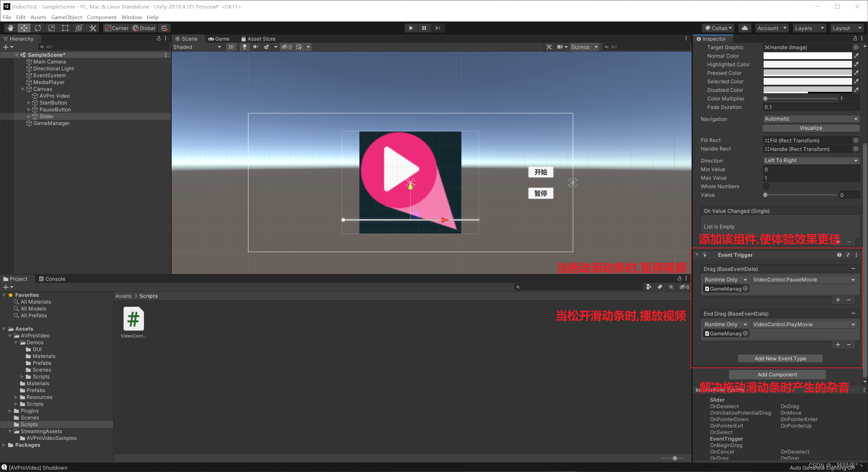Open favorites star in Project toolbar
868x472 pixels.
click(x=671, y=287)
